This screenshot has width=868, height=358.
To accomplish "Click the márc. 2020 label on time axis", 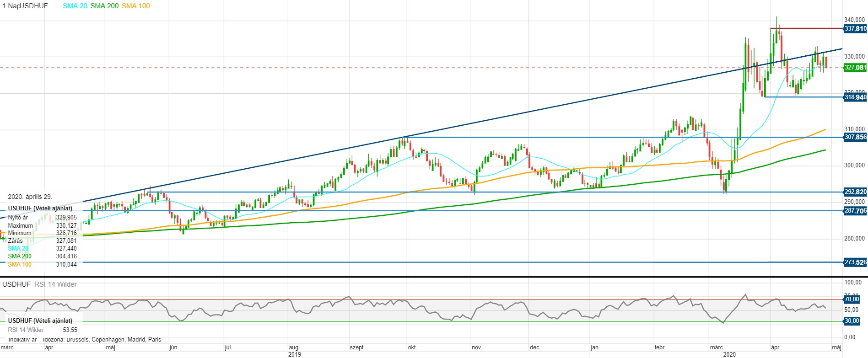I will click(x=717, y=347).
